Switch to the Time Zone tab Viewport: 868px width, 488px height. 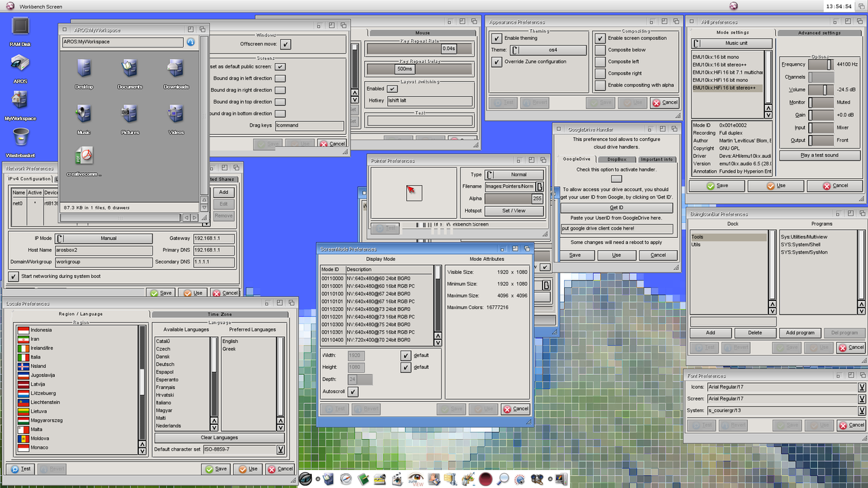(x=220, y=314)
